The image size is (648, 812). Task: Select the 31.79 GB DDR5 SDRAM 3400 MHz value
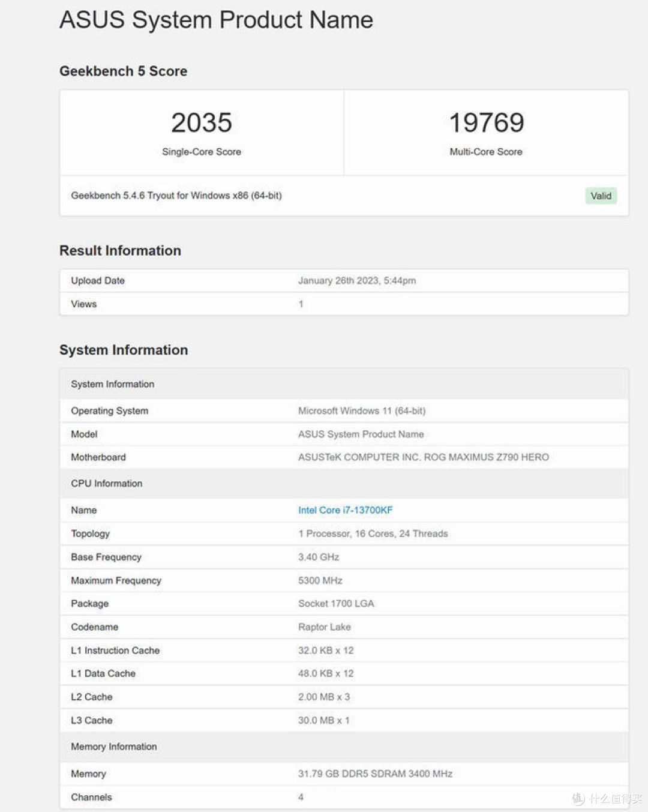[375, 774]
